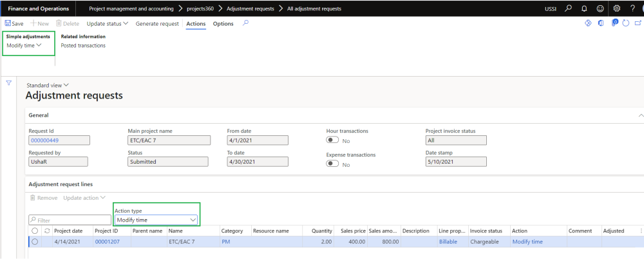Screen dimensions: 644x259
Task: Click the Adjusted column header
Action: tap(614, 231)
